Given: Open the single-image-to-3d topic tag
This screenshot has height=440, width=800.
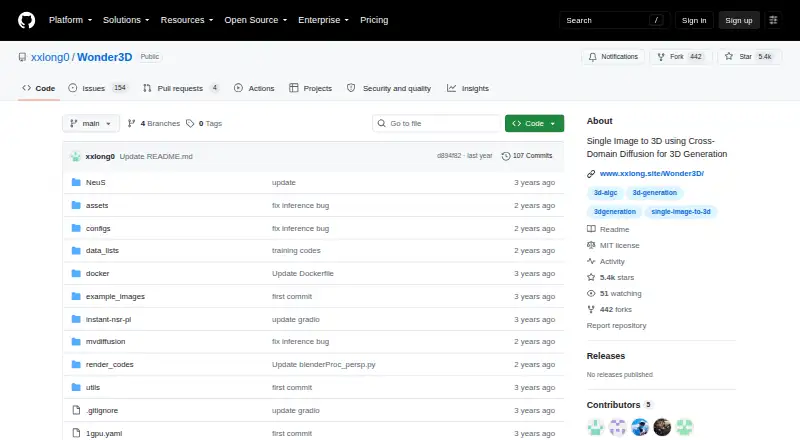Looking at the screenshot, I should click(681, 211).
